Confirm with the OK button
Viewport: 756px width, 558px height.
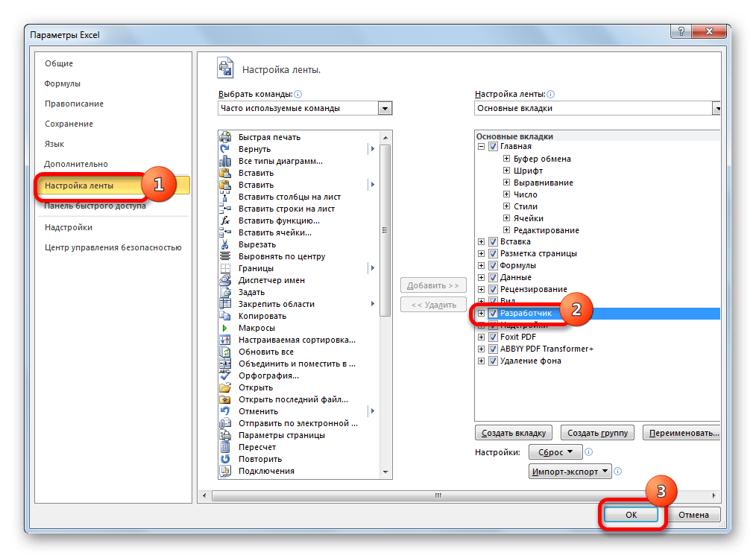(631, 515)
